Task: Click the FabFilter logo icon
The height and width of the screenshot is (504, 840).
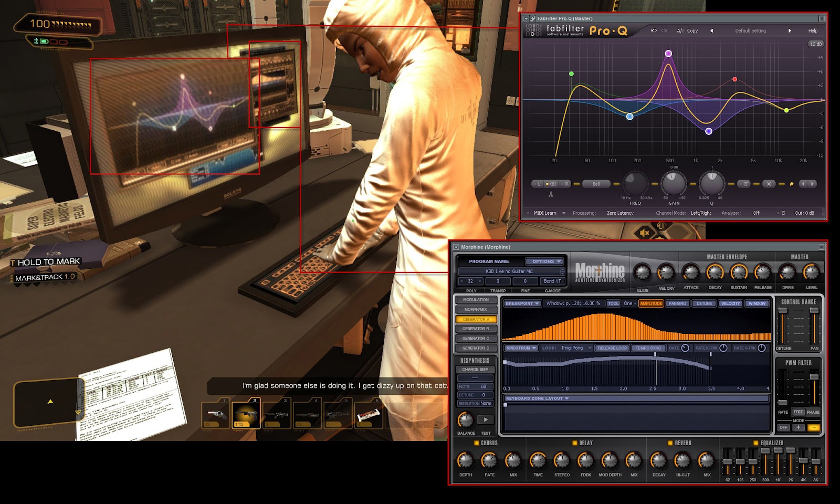Action: click(533, 30)
